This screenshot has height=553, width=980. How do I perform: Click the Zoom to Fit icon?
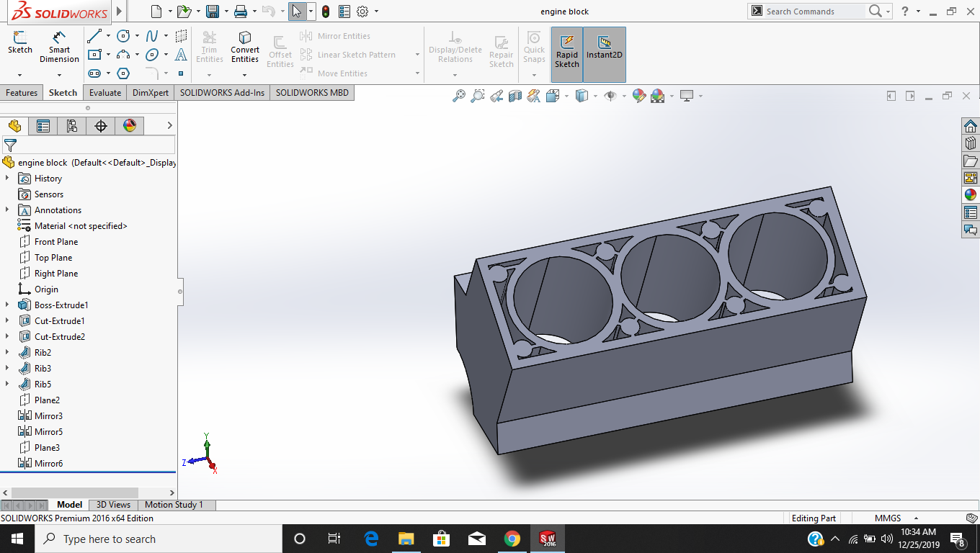[459, 96]
